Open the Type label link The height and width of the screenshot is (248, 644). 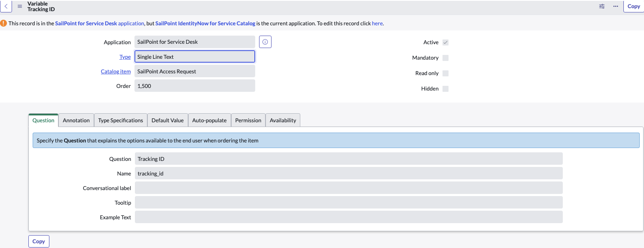click(x=125, y=57)
